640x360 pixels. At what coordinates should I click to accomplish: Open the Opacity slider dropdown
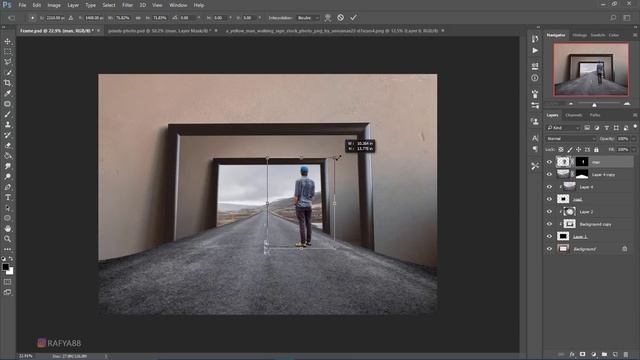coord(634,139)
